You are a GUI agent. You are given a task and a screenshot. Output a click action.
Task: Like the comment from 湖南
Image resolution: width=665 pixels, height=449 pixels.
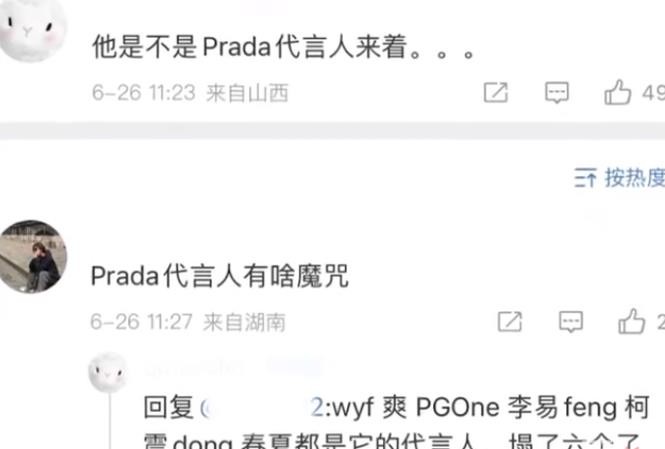pos(631,321)
